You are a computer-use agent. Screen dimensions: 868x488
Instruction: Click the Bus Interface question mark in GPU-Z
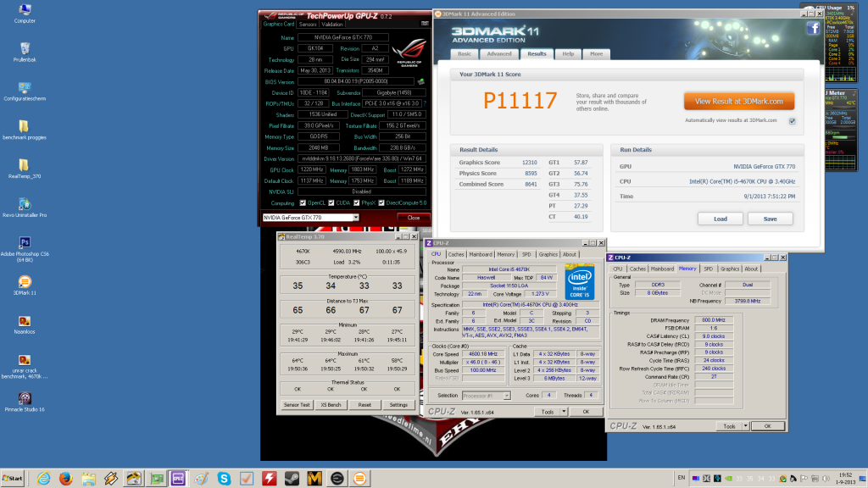click(x=425, y=103)
